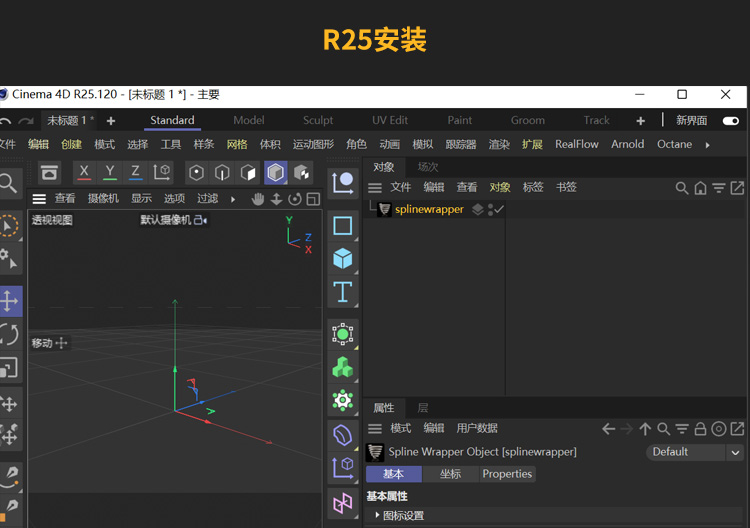Click the asset browser box icon
Screen dimensions: 750x528
[49, 172]
